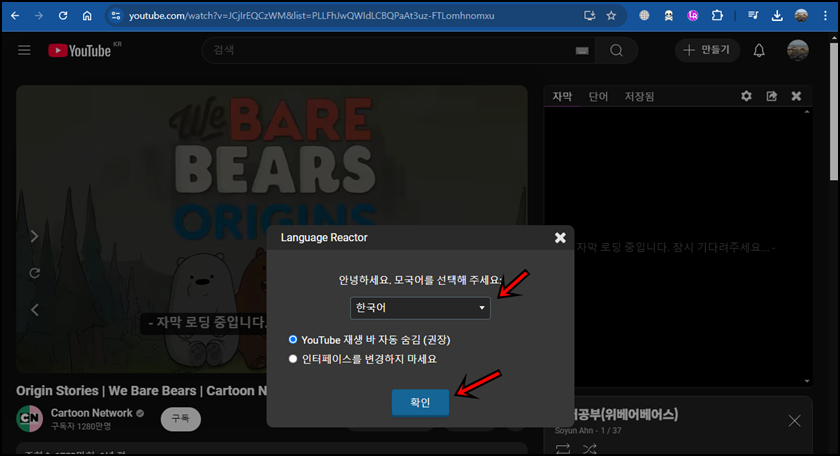Click the export icon in subtitle panel
Image resolution: width=840 pixels, height=456 pixels.
click(x=771, y=96)
